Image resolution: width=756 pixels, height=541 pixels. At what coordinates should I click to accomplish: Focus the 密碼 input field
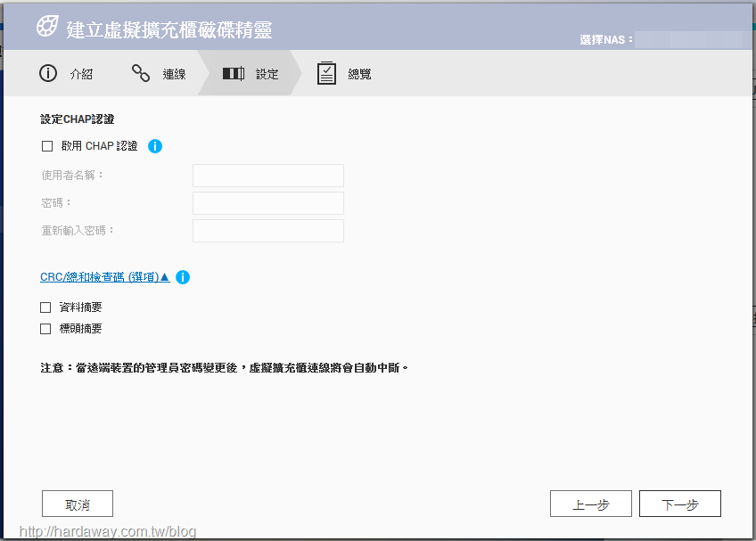click(268, 203)
